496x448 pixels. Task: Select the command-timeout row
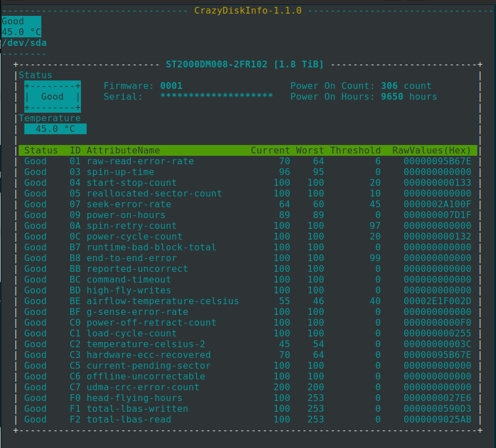tap(247, 279)
